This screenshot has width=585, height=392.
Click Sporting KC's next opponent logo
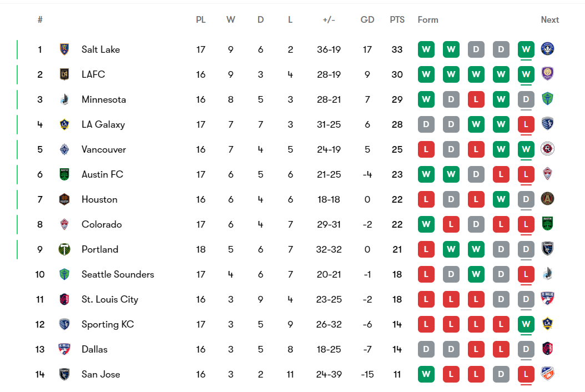pyautogui.click(x=548, y=324)
